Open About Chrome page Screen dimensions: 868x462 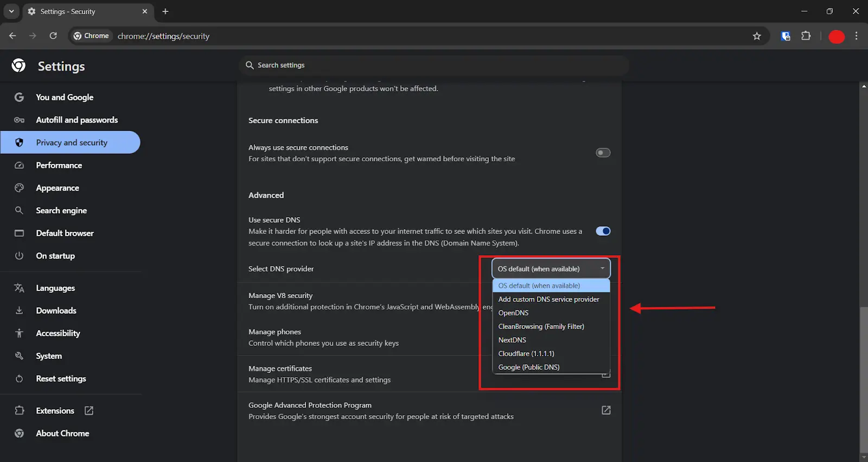[x=62, y=433]
